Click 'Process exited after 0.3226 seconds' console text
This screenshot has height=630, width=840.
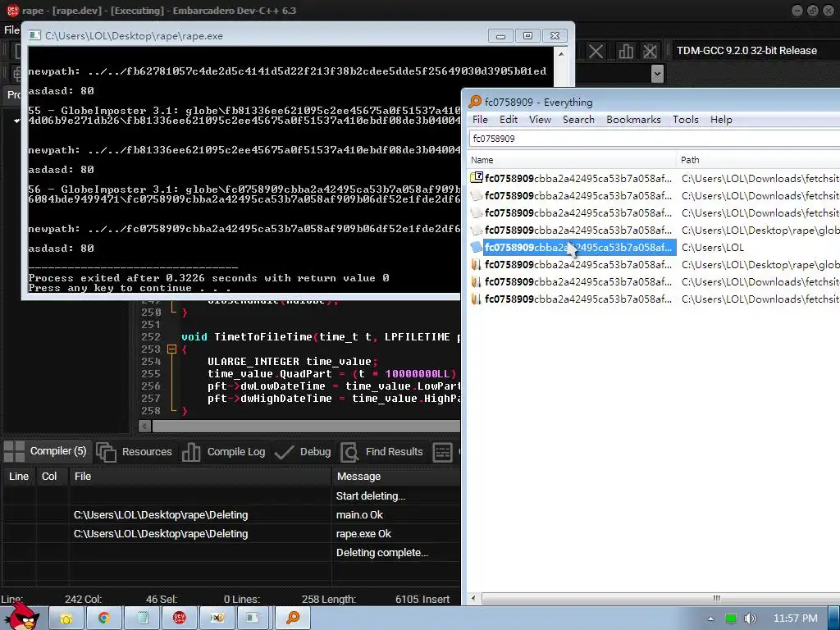click(x=208, y=278)
